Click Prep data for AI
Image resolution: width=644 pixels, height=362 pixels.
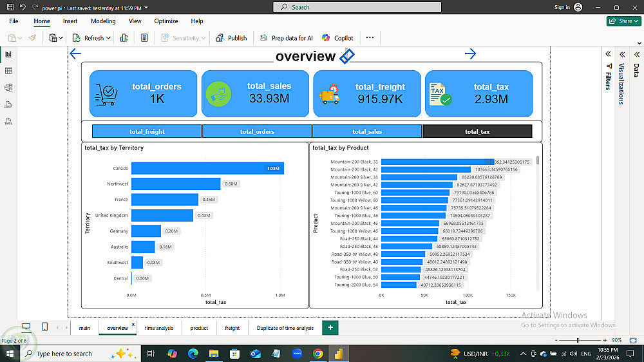[287, 38]
